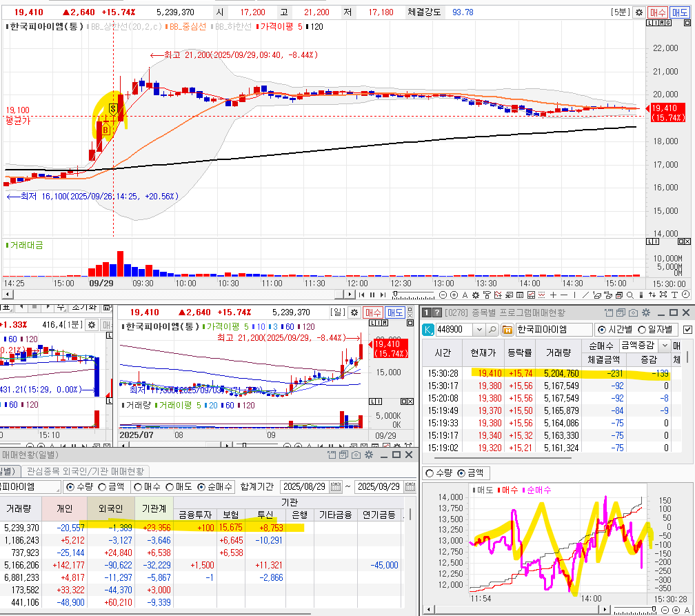Select 일자별 radio button
The height and width of the screenshot is (616, 695).
tap(642, 330)
